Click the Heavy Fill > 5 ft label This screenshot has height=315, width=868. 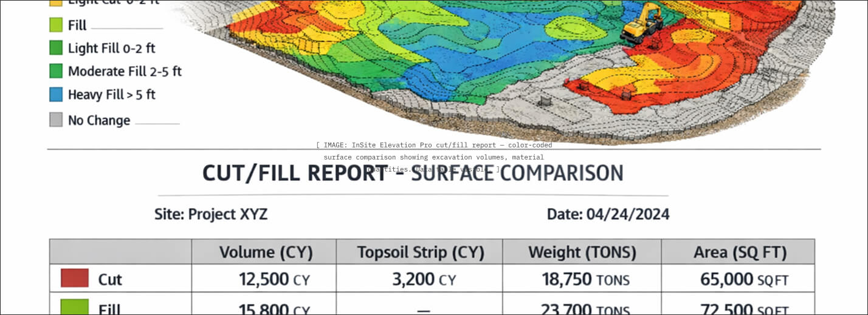[111, 95]
